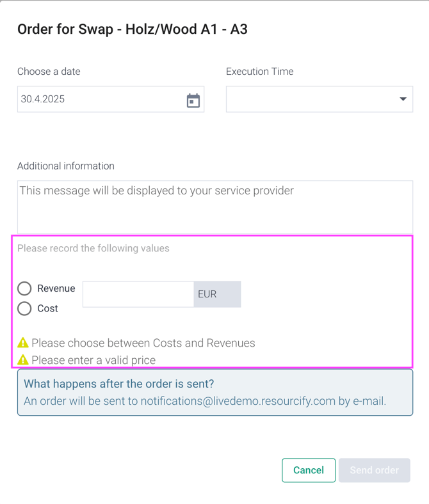
Task: Click the price input field before EUR
Action: (x=138, y=294)
